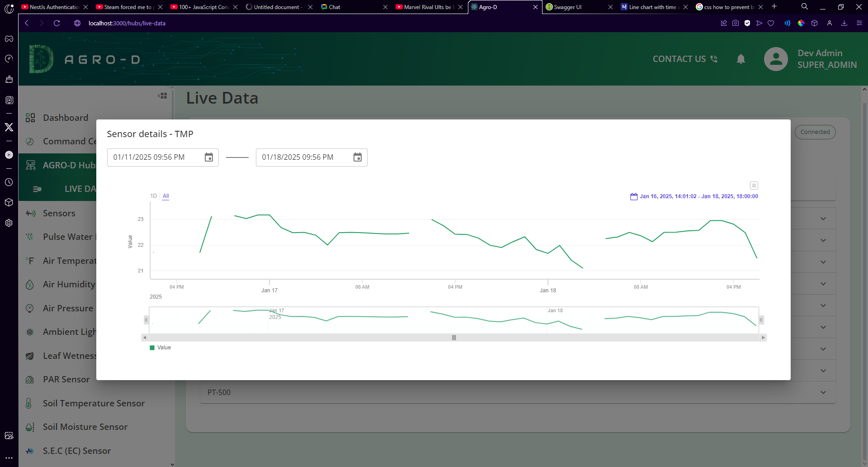Click the Soil Temperature Sensor thermometer icon
The width and height of the screenshot is (868, 467).
(29, 403)
